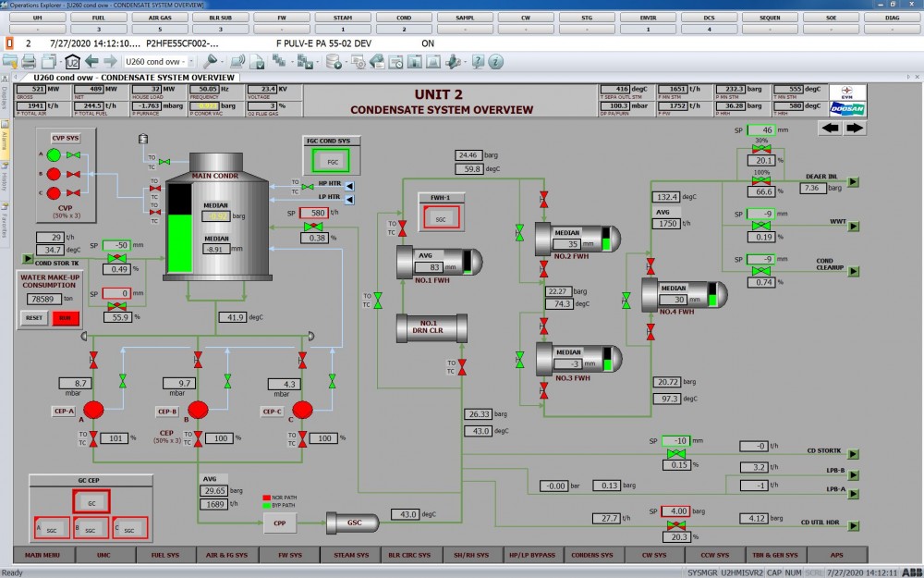924x578 pixels.
Task: Click the CPP button
Action: click(x=278, y=523)
